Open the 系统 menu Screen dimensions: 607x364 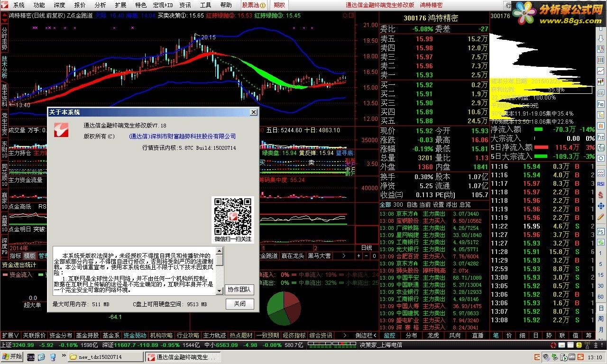pos(19,5)
